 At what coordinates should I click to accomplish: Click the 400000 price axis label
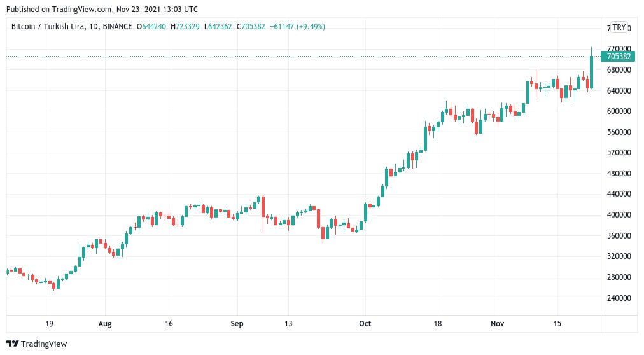point(619,214)
